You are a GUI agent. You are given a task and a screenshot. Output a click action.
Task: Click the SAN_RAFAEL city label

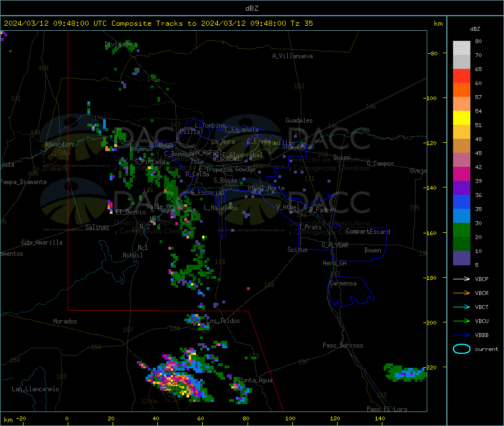point(205,152)
